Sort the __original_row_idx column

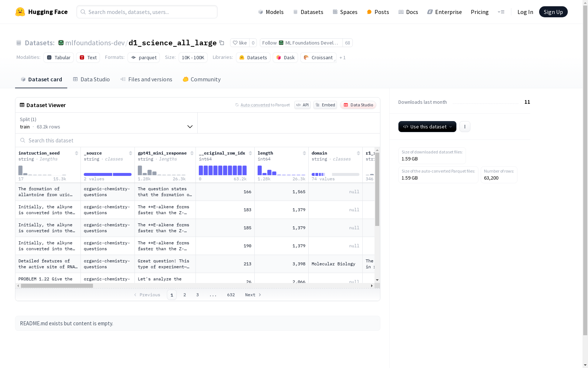click(250, 153)
